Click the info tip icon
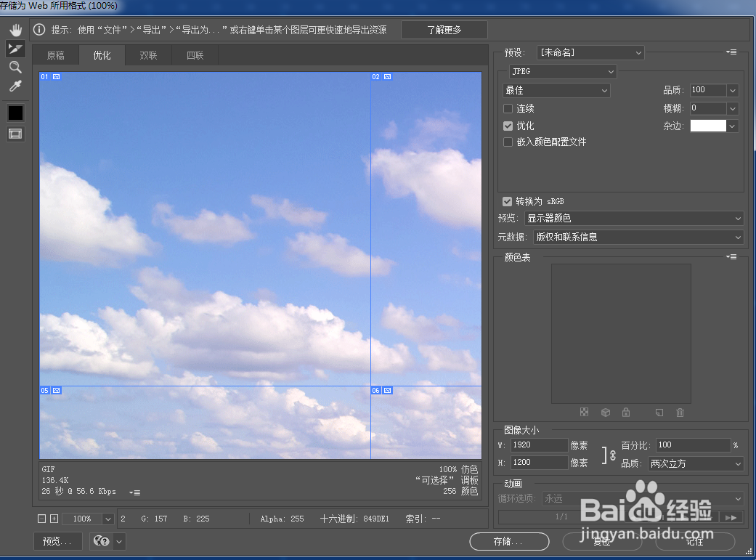 [39, 30]
